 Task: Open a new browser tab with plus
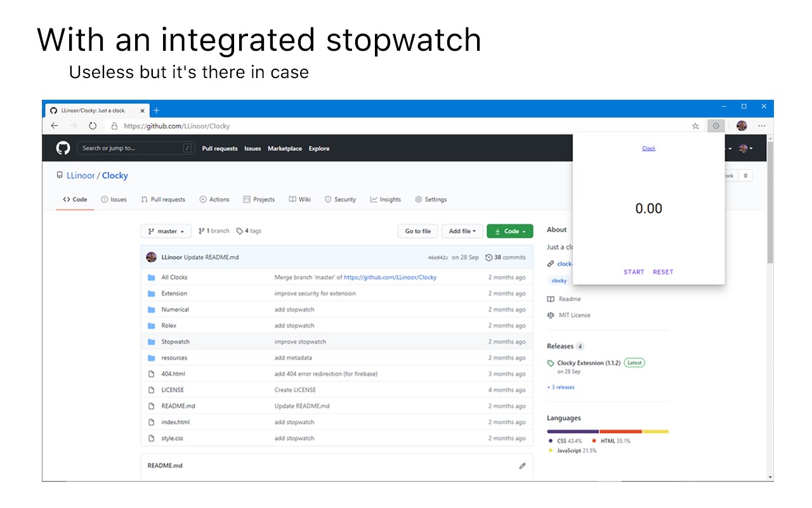pyautogui.click(x=157, y=110)
